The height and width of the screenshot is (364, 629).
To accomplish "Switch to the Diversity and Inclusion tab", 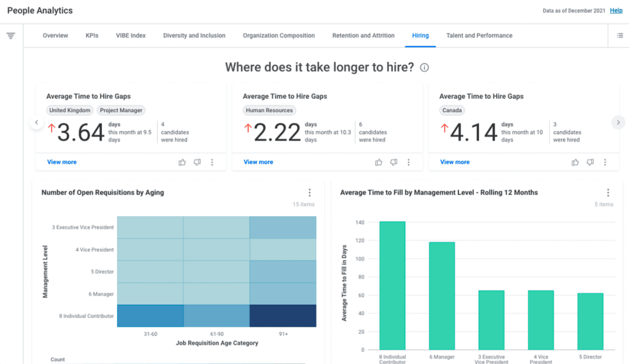I will 194,35.
